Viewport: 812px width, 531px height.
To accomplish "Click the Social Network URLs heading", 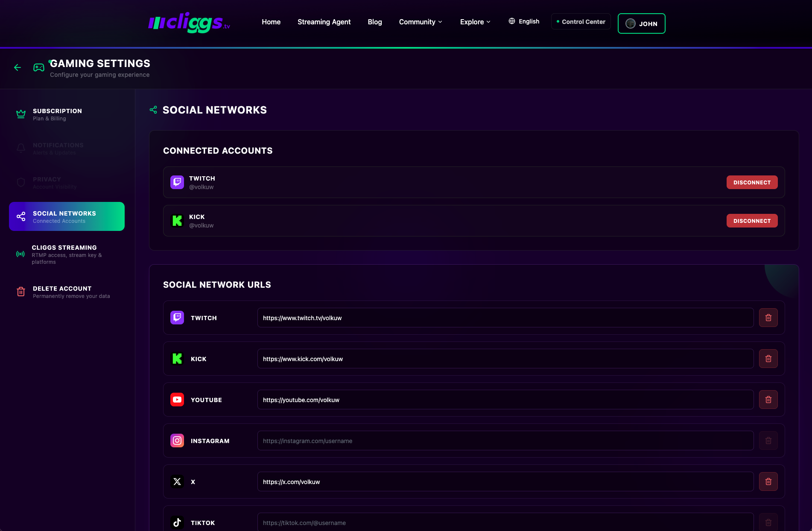I will coord(217,285).
